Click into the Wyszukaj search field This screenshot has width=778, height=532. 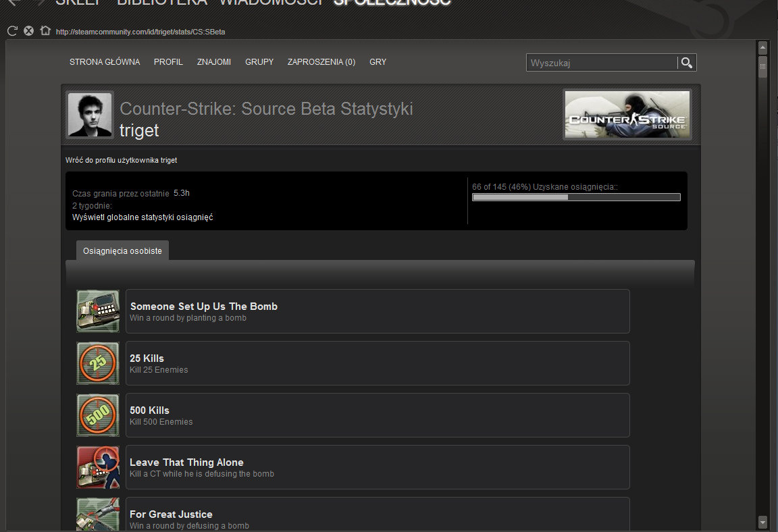(x=601, y=63)
